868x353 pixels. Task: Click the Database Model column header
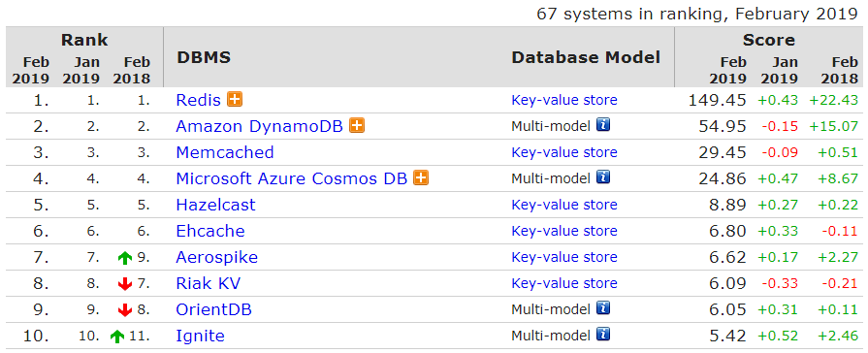[586, 57]
